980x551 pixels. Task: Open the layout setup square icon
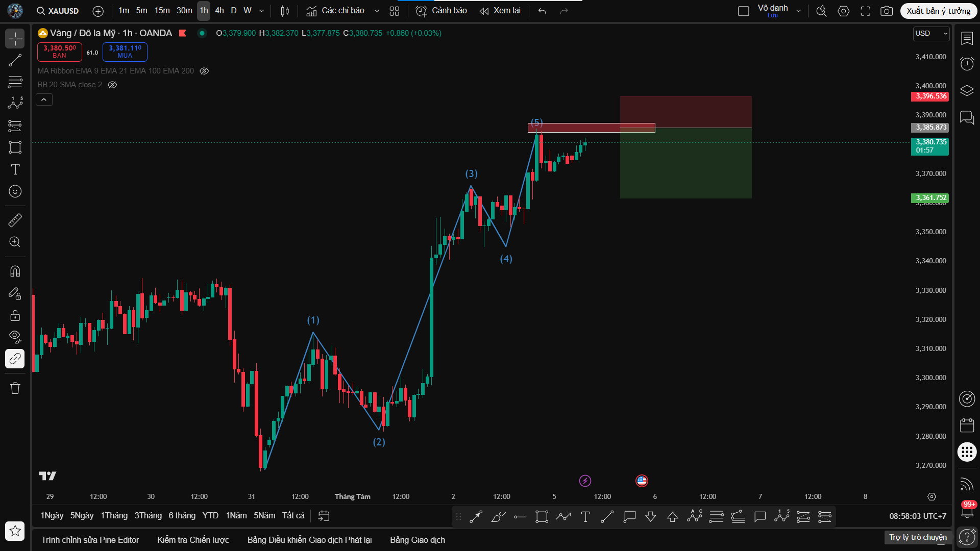[x=744, y=11]
